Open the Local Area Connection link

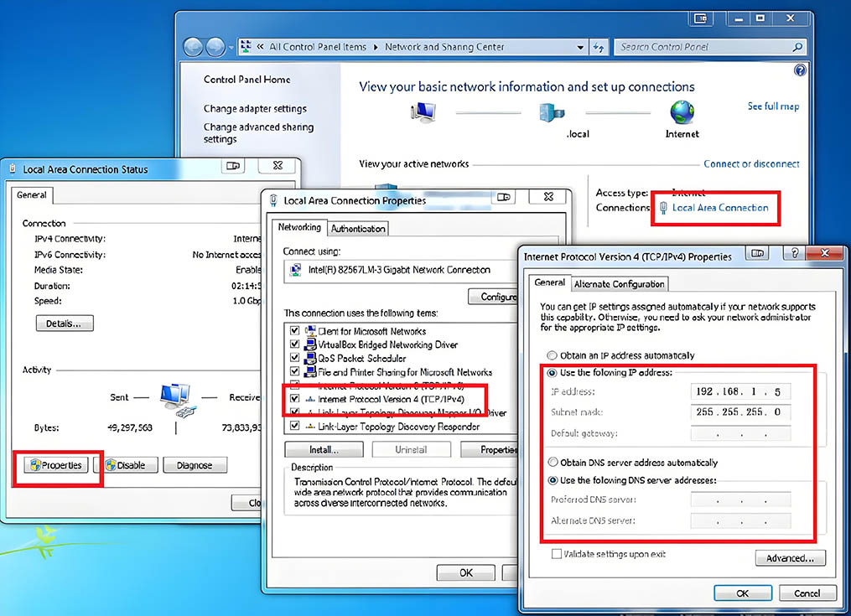(719, 207)
